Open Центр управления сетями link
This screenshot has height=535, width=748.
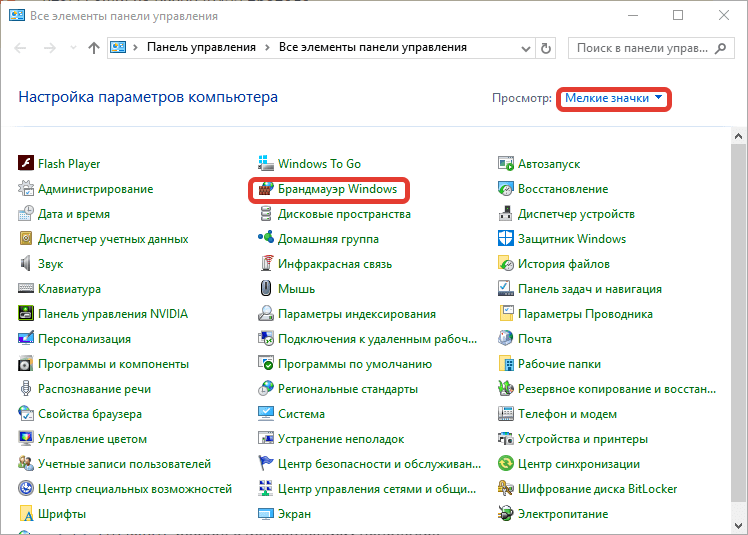[377, 489]
